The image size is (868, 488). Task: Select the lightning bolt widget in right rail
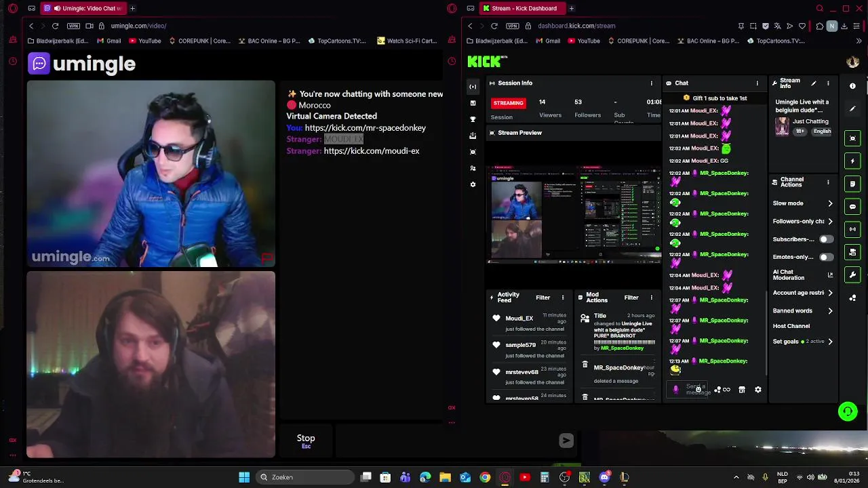click(852, 161)
